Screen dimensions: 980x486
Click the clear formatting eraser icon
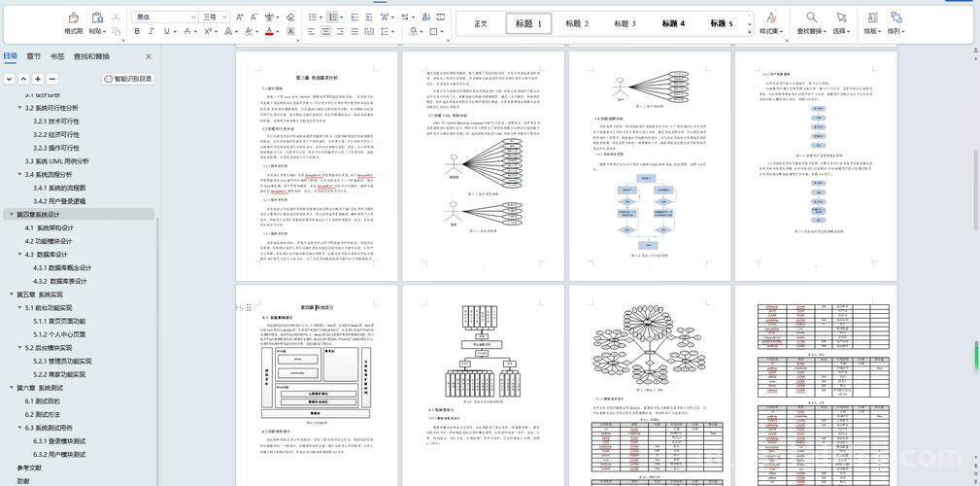coord(289,17)
